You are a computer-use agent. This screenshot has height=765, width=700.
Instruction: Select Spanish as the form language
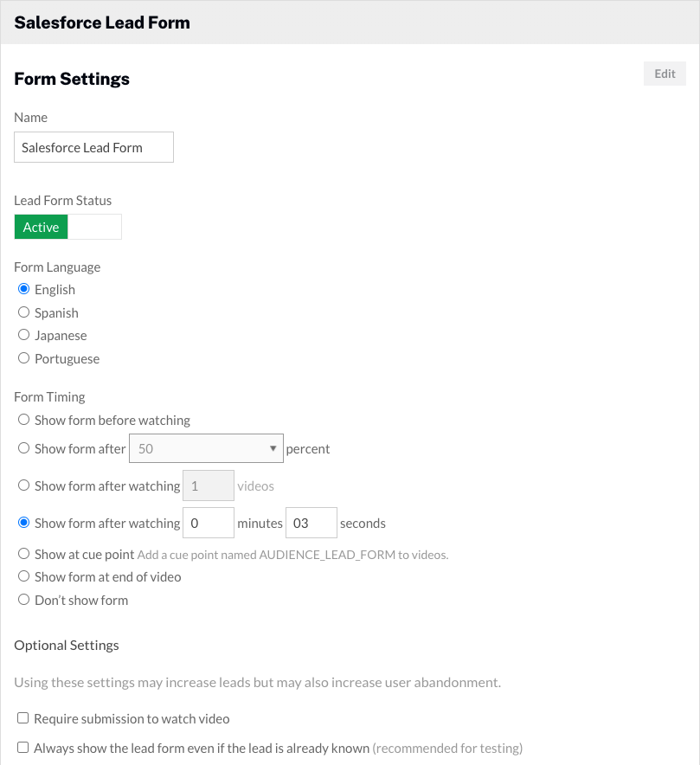[23, 312]
